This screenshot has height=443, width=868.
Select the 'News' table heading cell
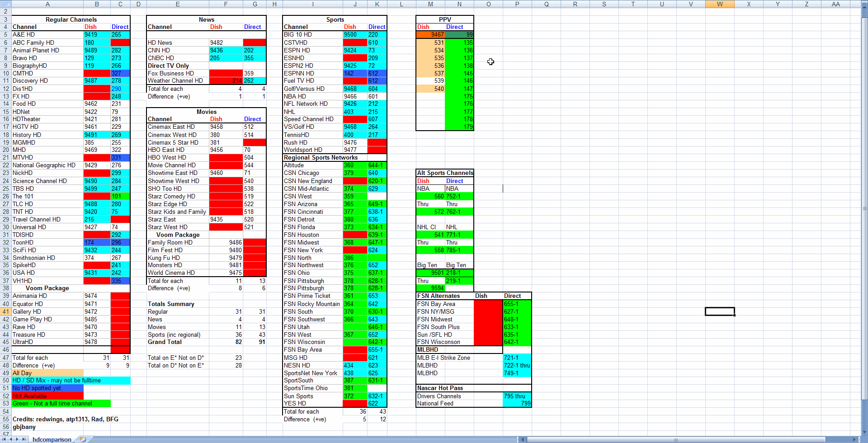click(206, 19)
